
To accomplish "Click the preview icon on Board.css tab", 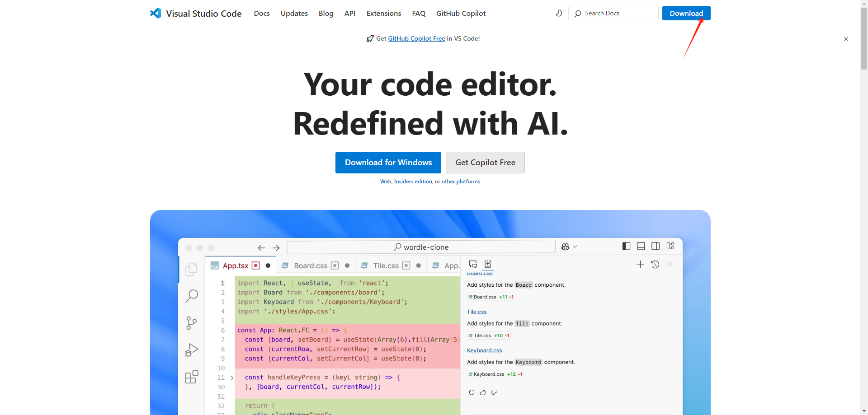I will tap(335, 266).
